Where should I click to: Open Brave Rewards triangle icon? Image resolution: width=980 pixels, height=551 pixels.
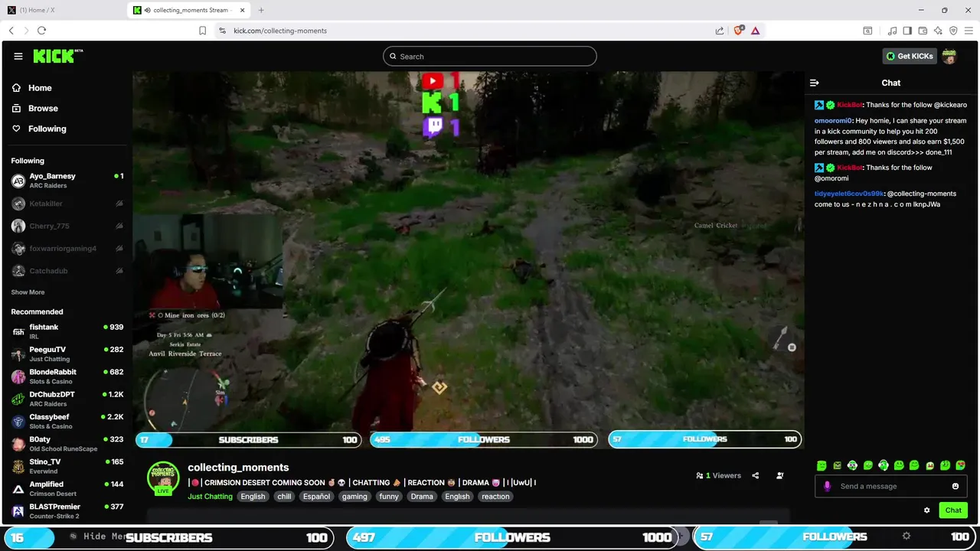pyautogui.click(x=755, y=31)
